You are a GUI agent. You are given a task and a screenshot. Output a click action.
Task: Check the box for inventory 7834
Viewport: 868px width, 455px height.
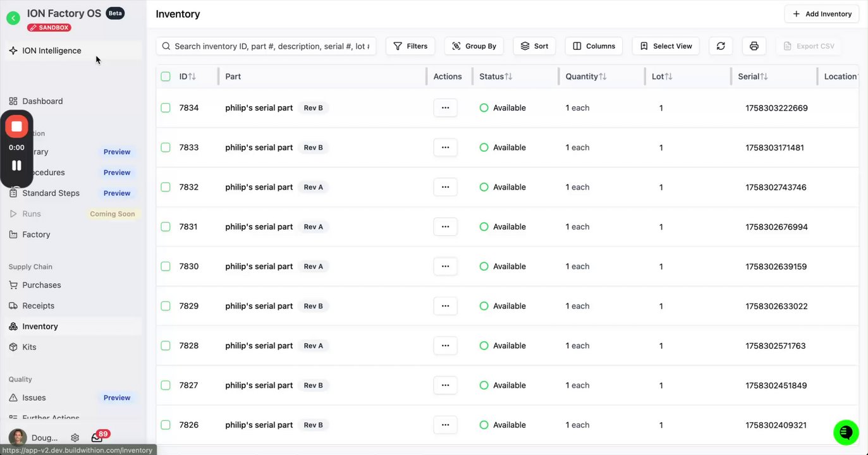click(166, 108)
